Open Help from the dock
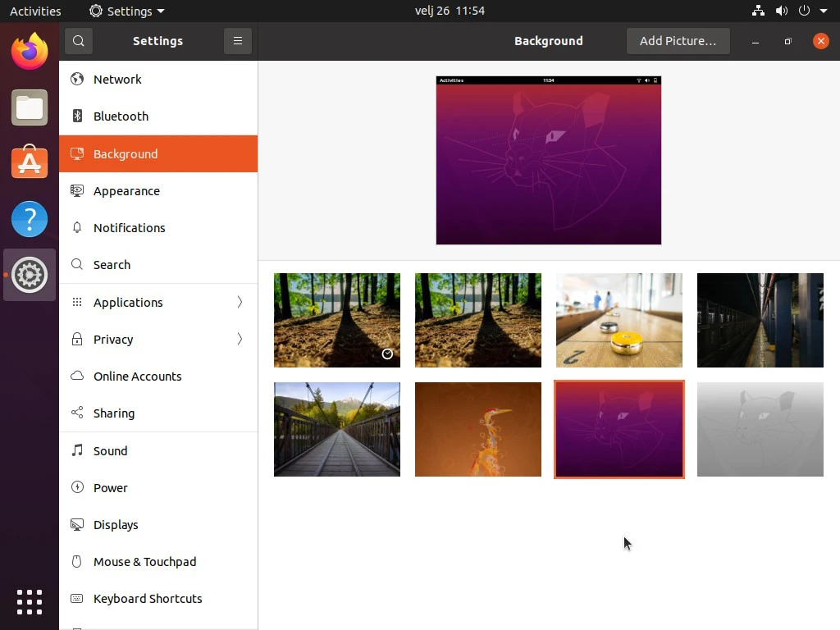 click(x=30, y=219)
